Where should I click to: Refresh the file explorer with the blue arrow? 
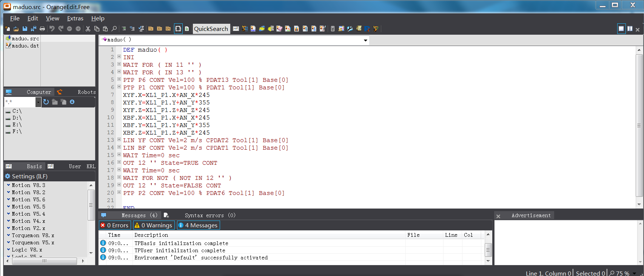[46, 102]
